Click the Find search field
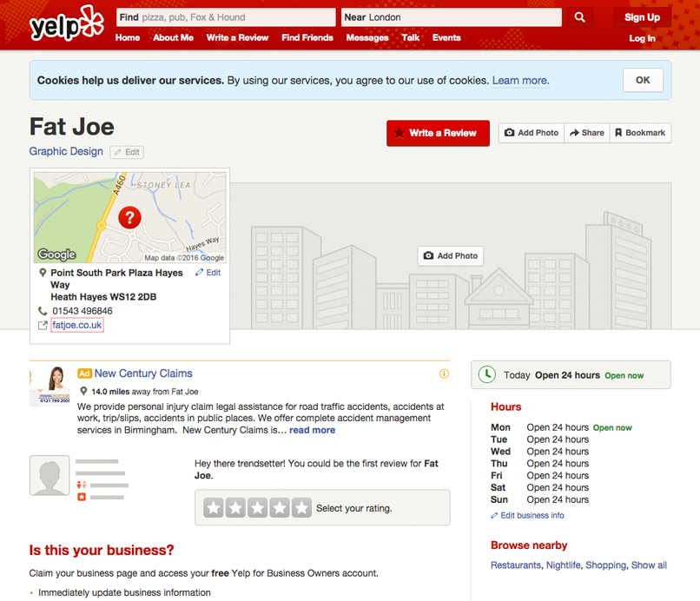700x601 pixels. 226,17
